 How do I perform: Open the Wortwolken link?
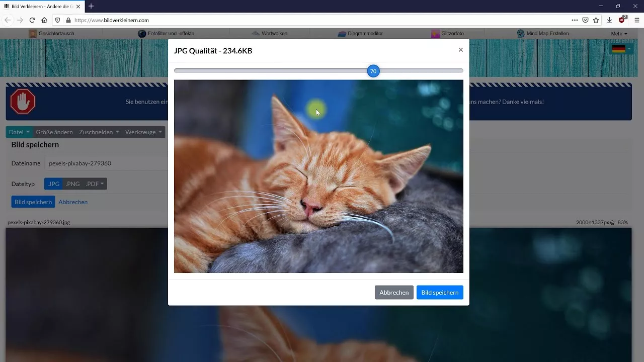[x=275, y=34]
